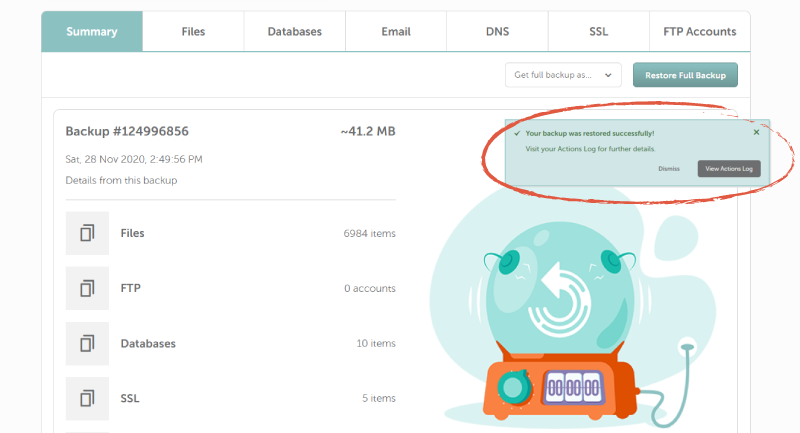This screenshot has width=800, height=433.
Task: Click View Actions Log button
Action: (729, 169)
